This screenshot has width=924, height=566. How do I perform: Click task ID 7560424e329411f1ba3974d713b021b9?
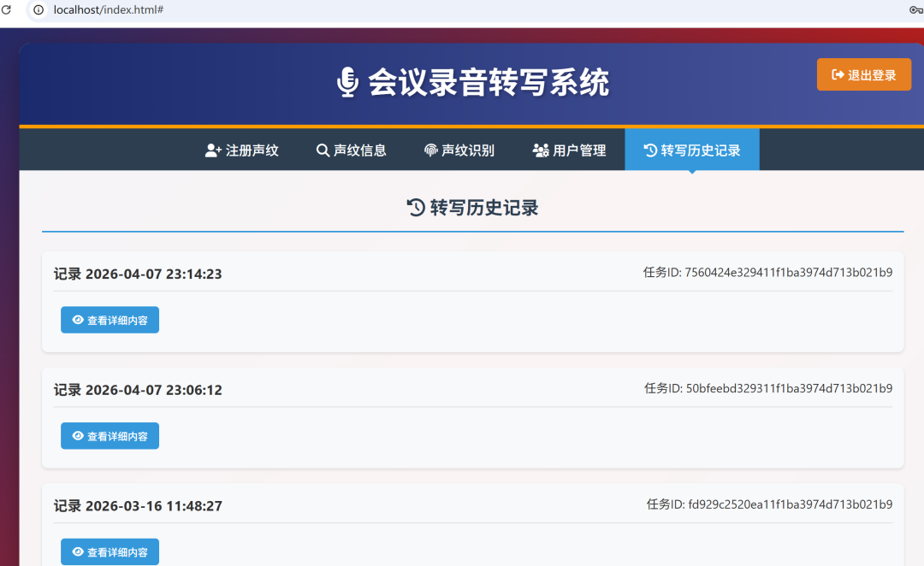[x=767, y=272]
